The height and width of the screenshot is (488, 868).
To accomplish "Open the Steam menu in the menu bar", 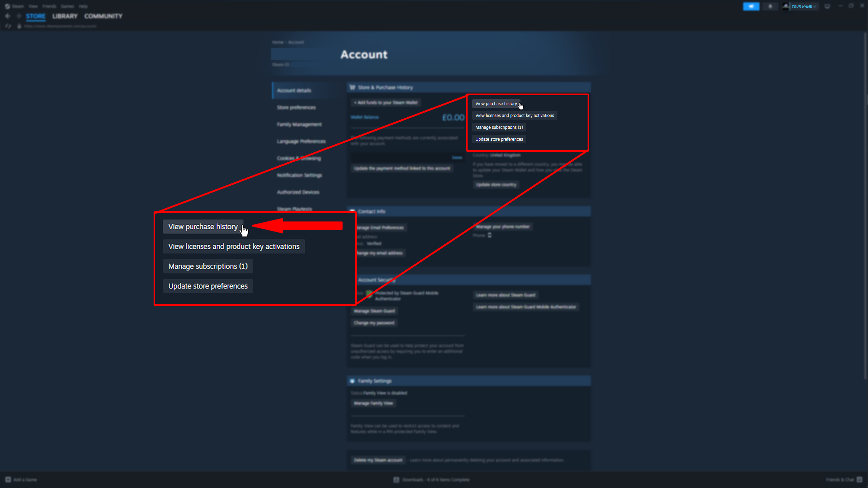I will [18, 6].
